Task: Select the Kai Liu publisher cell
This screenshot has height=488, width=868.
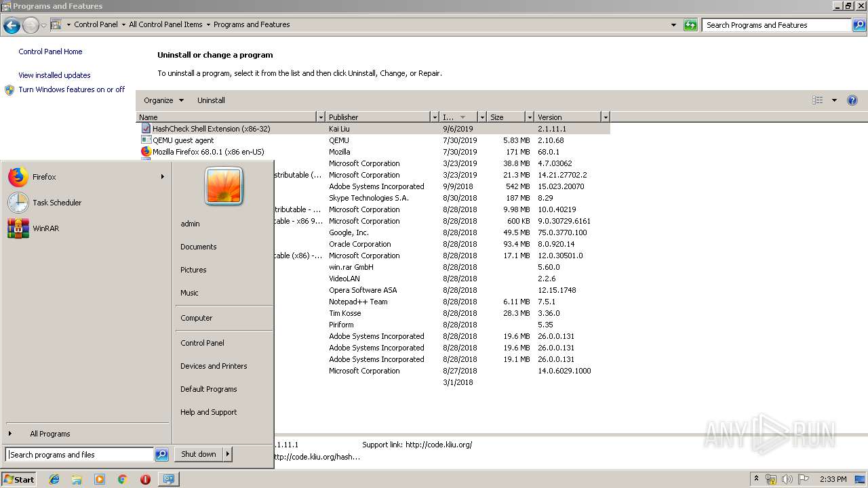Action: click(339, 129)
